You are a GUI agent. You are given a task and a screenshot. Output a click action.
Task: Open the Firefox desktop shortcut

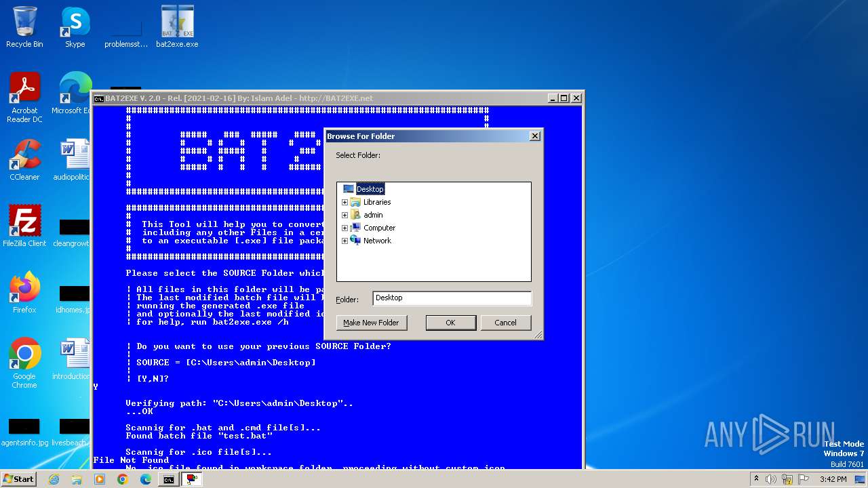pos(24,292)
